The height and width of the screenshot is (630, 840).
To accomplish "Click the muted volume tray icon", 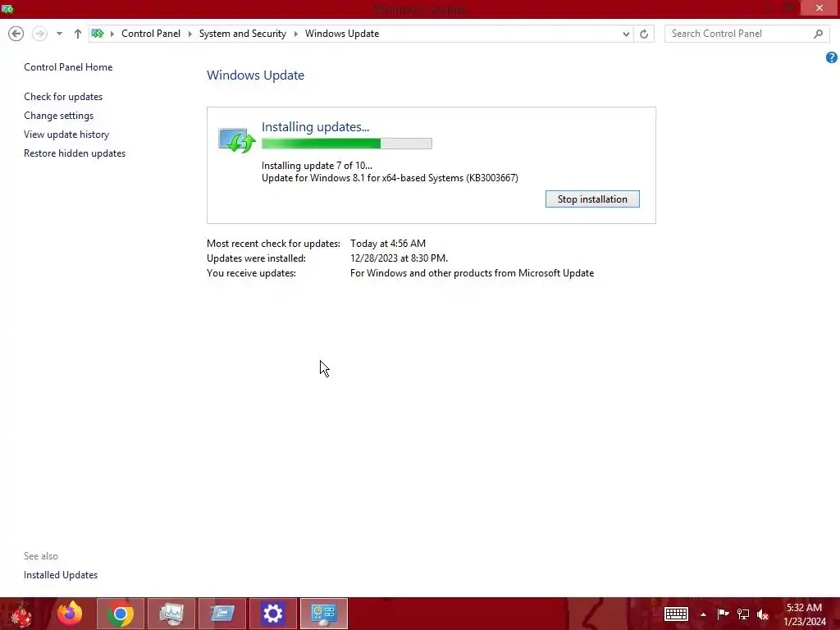I will pyautogui.click(x=763, y=614).
